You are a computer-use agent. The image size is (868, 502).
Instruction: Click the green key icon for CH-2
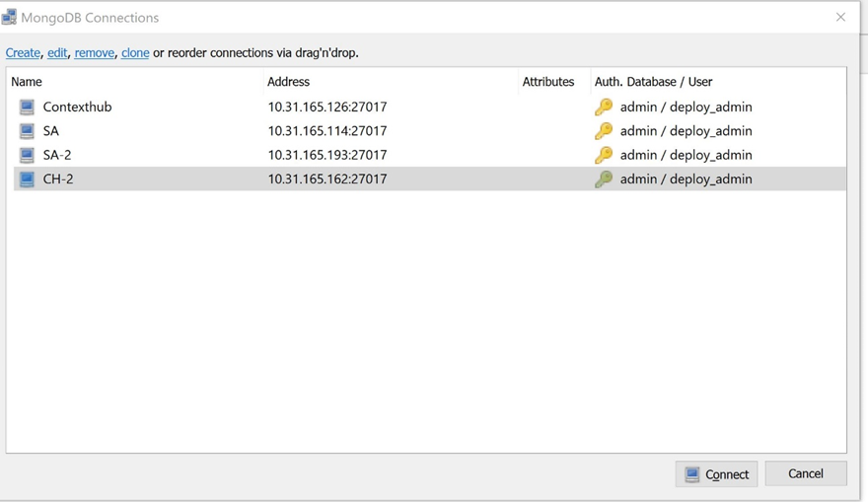pos(604,179)
